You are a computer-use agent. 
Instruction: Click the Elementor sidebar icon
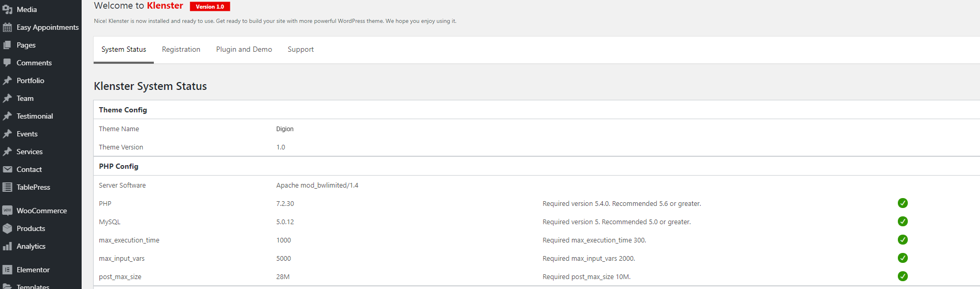coord(7,270)
